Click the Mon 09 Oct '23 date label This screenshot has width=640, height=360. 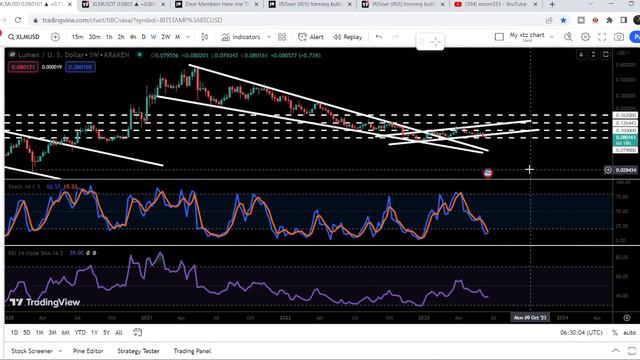point(530,318)
